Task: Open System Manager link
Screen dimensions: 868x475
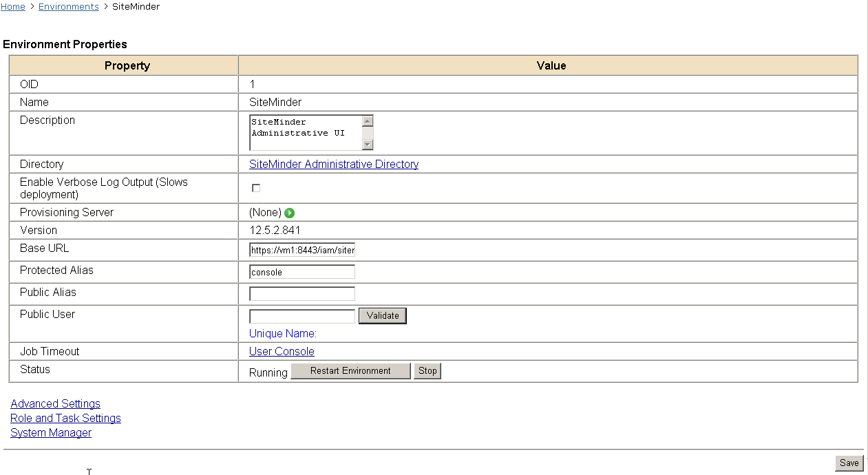Action: point(51,432)
